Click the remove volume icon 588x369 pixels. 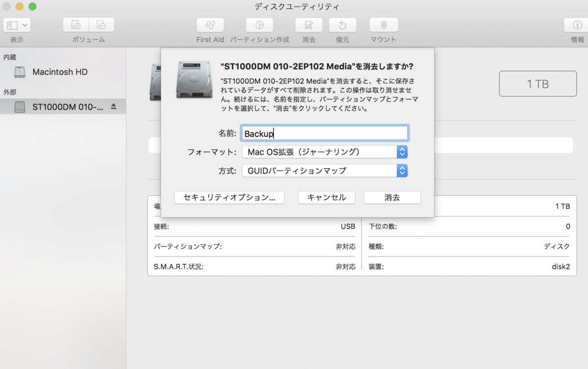pos(101,25)
